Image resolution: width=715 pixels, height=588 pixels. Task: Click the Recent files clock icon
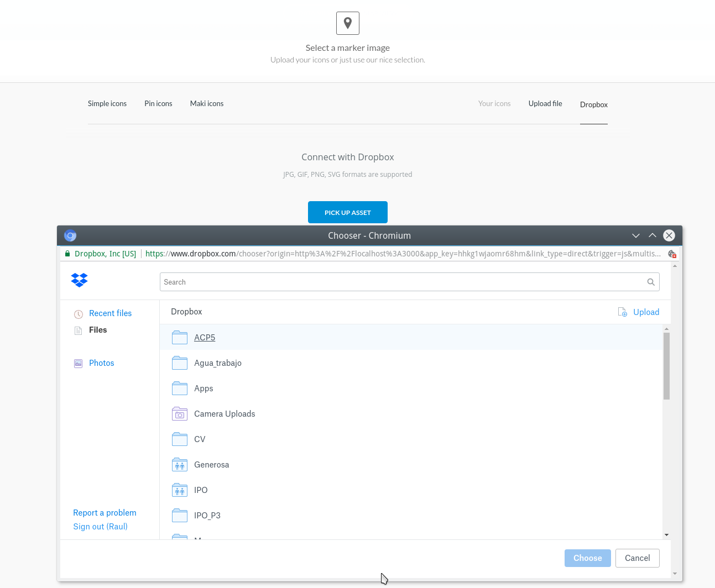point(78,313)
